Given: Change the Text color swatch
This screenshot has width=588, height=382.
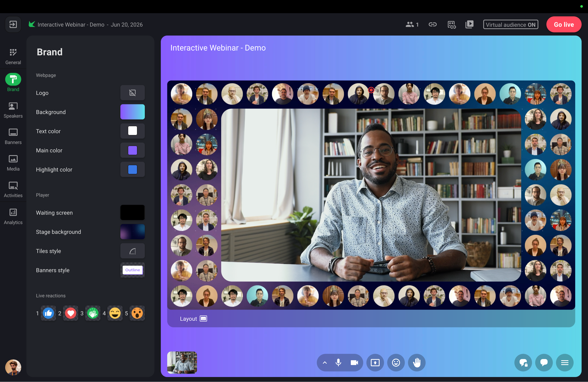Looking at the screenshot, I should (132, 131).
